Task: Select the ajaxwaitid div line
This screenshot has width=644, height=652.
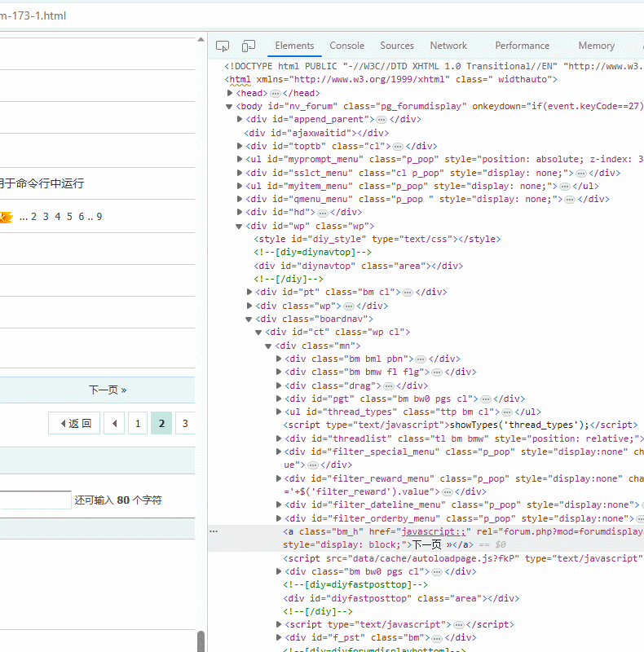Action: coord(316,133)
